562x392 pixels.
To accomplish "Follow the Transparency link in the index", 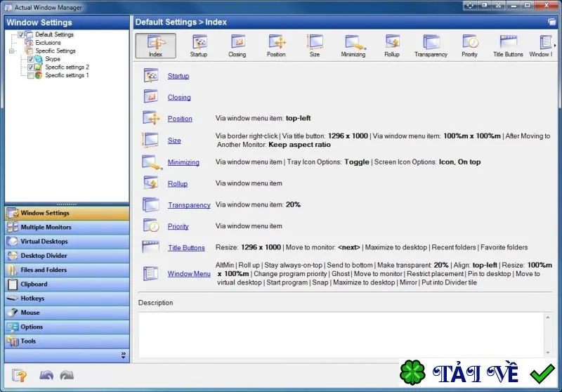I will coord(189,205).
